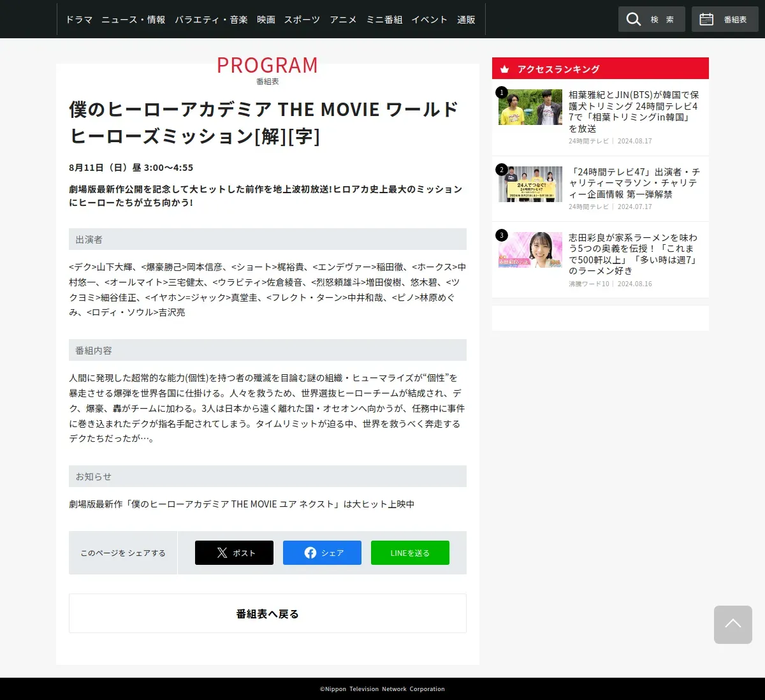765x700 pixels.
Task: Click the 沸騰ワード10 source label
Action: (589, 284)
